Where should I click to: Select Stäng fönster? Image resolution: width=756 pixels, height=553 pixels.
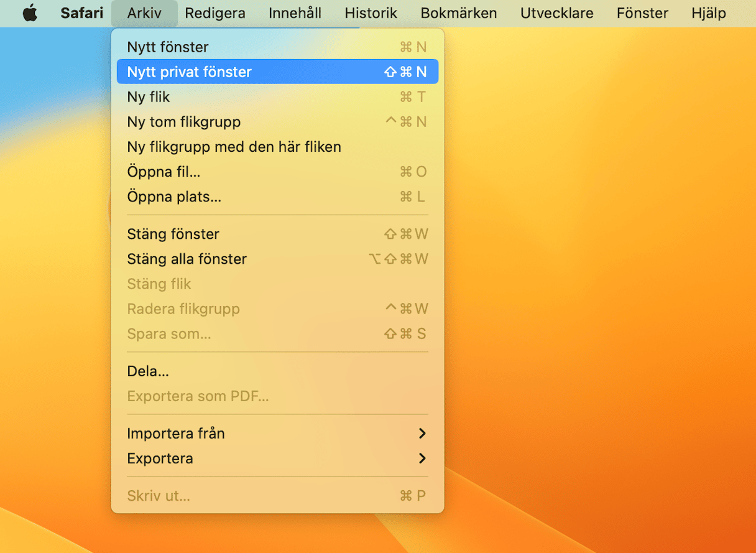(x=277, y=234)
